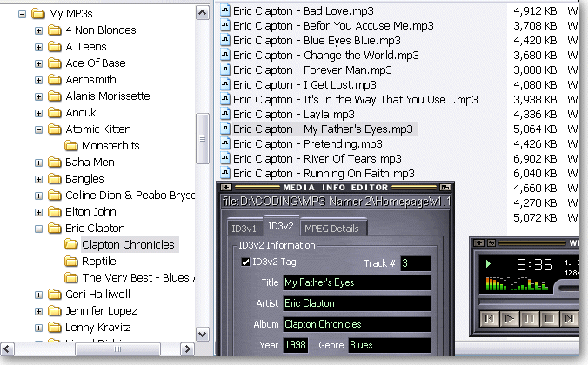This screenshot has width=588, height=365.
Task: Collapse the Atomic Kitten tree node
Action: (x=38, y=129)
